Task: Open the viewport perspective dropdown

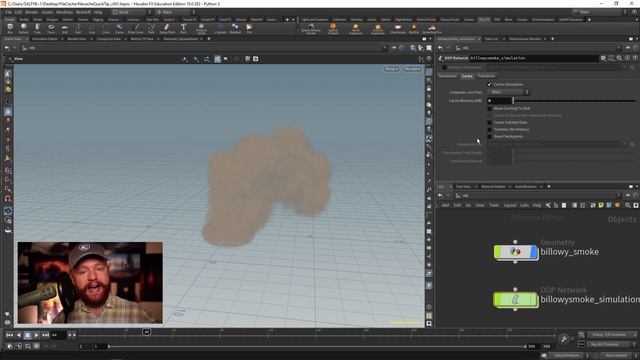Action: (x=391, y=69)
